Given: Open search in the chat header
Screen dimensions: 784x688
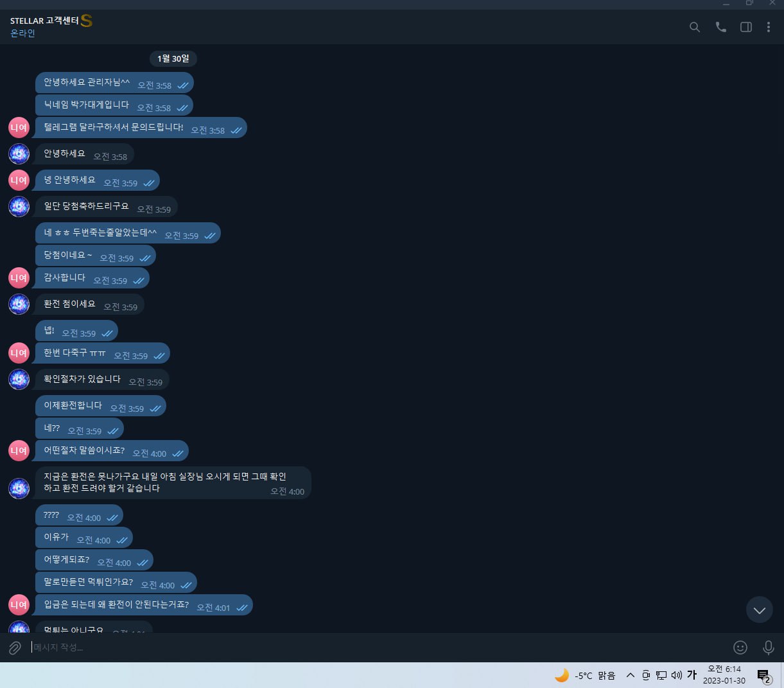Looking at the screenshot, I should pyautogui.click(x=694, y=27).
